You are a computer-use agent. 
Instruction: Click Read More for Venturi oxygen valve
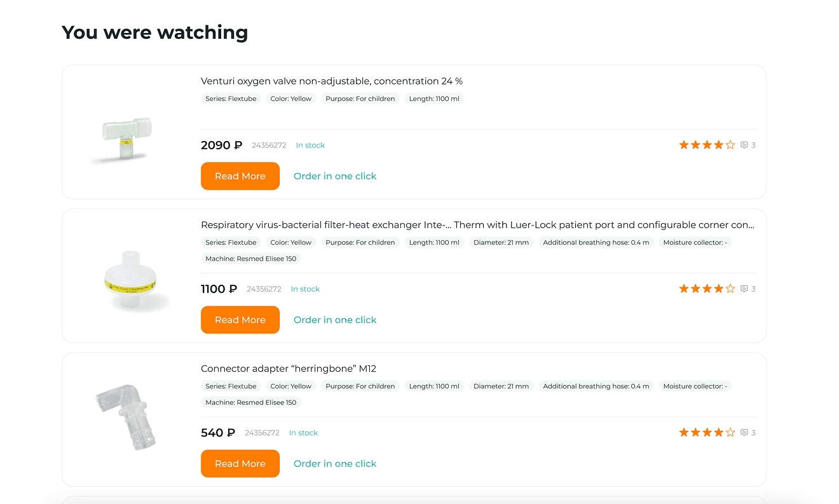240,176
